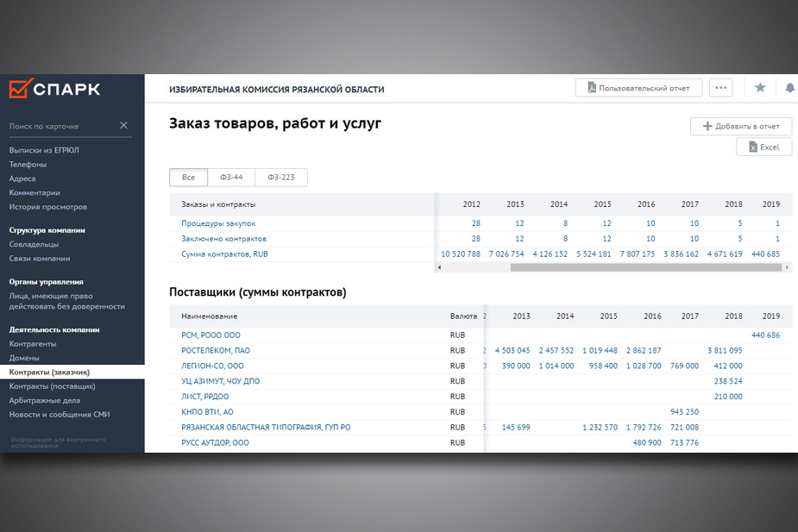Switch to the ФЗ-223 filter tab
This screenshot has height=532, width=798.
coord(281,178)
